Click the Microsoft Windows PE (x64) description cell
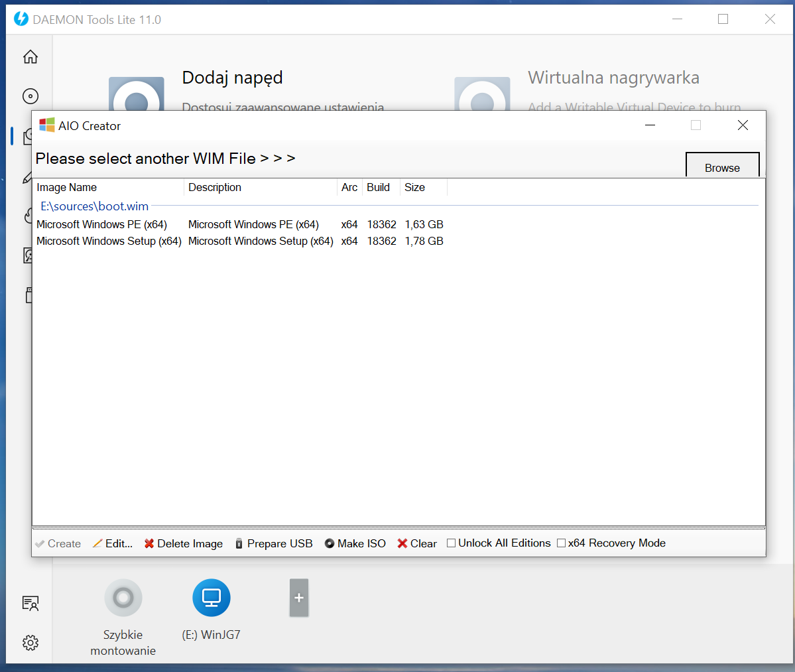The image size is (795, 672). [253, 224]
